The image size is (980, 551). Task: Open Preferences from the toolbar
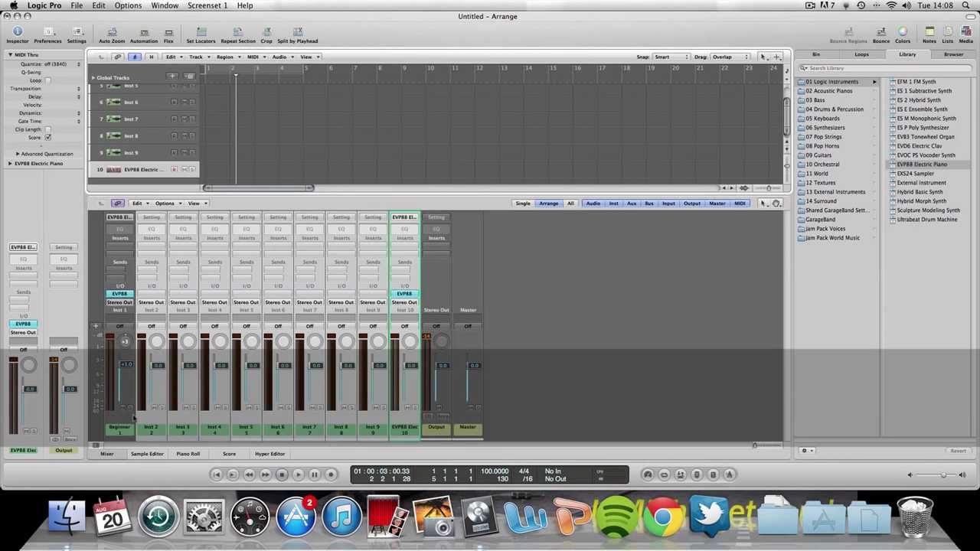pos(47,34)
